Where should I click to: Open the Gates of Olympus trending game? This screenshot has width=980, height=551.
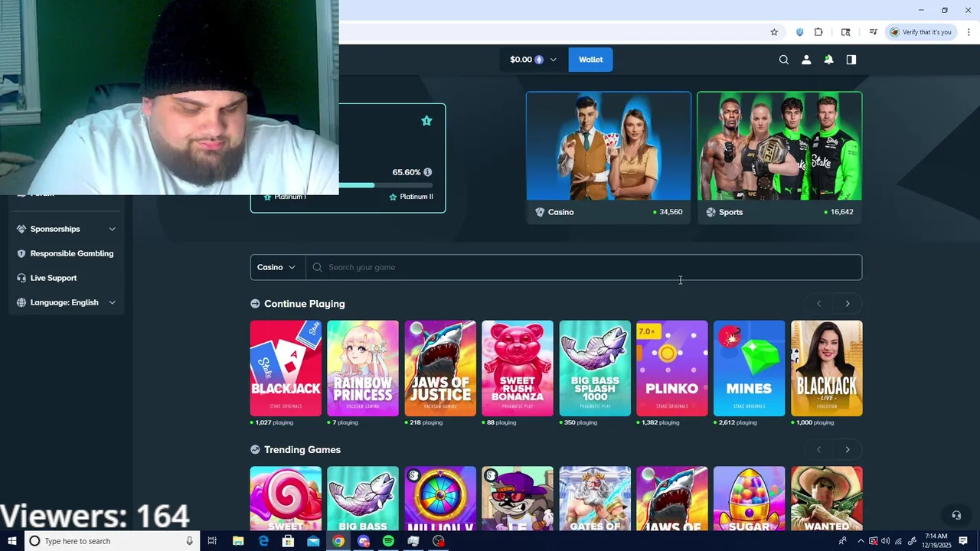[x=595, y=498]
